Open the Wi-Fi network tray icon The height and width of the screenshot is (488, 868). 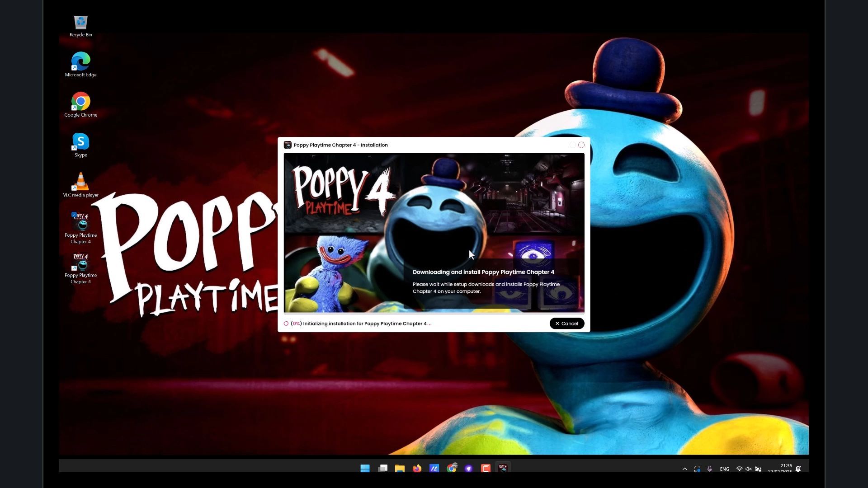(x=739, y=469)
